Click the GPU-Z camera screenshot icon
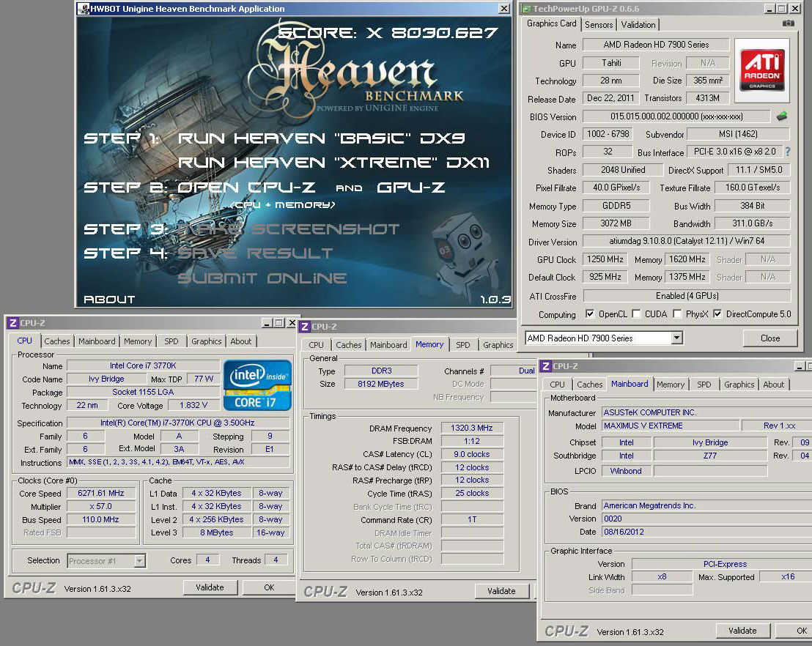The width and height of the screenshot is (812, 646). click(788, 23)
